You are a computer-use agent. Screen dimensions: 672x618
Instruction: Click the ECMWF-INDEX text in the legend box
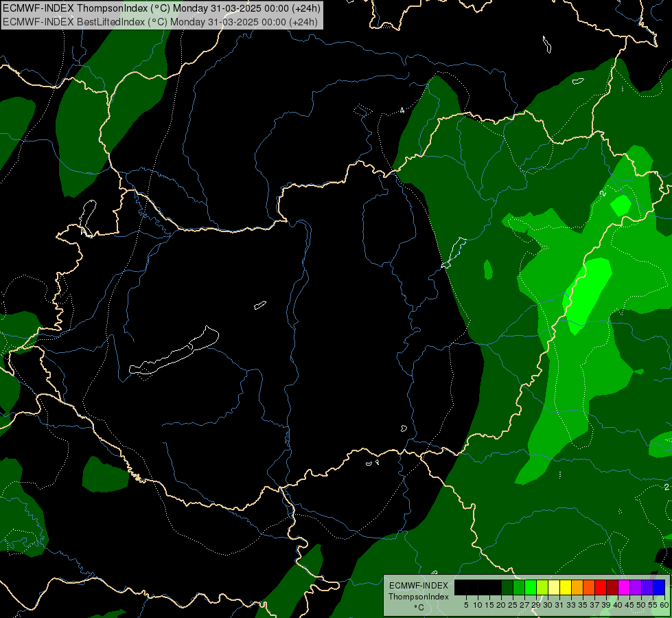(419, 586)
